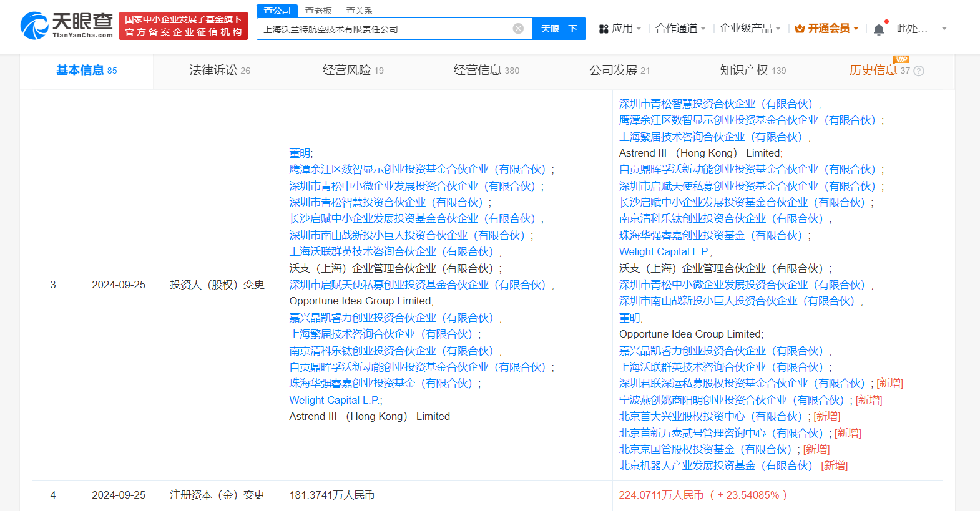Click 投资人（股权）变更 cell
Viewport: 980px width, 511px height.
217,285
